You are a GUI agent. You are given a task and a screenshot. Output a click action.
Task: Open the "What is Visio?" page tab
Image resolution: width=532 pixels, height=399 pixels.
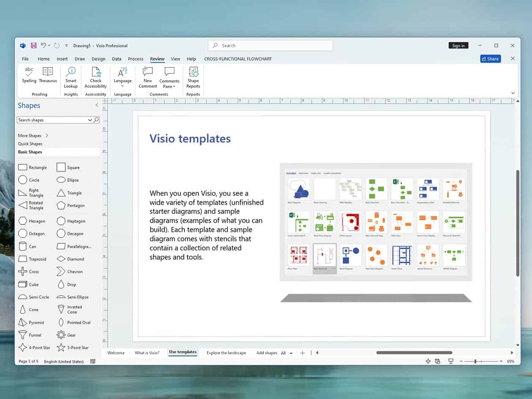point(147,353)
